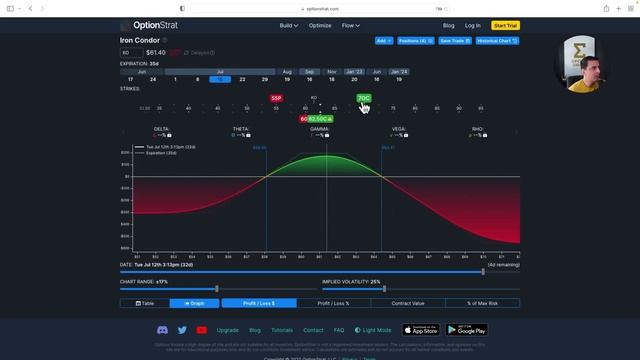Click the lock icon under RHO
This screenshot has height=360, width=640.
coord(485,135)
